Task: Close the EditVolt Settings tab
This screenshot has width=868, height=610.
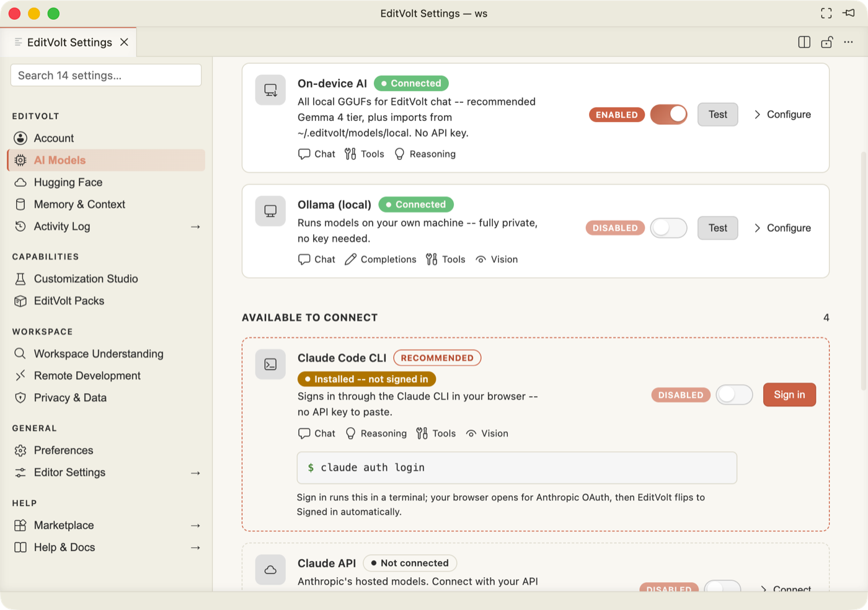Action: pos(124,42)
